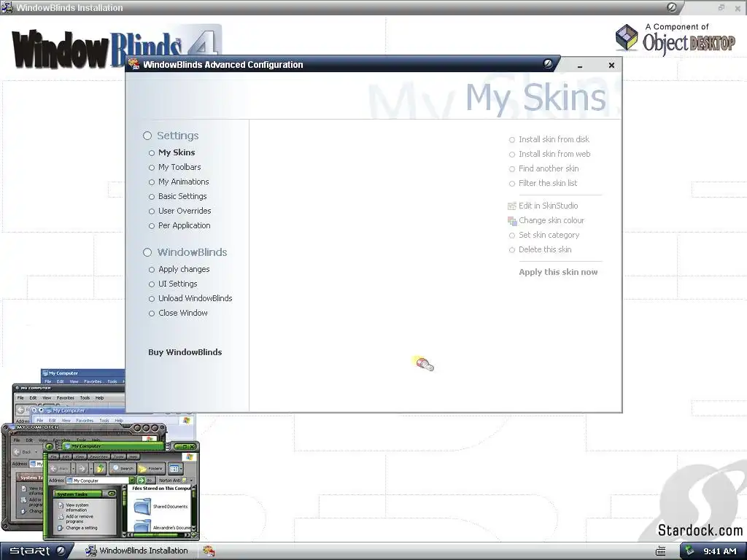Click second WindowBlinds taskbar icon
The height and width of the screenshot is (560, 747).
point(209,551)
